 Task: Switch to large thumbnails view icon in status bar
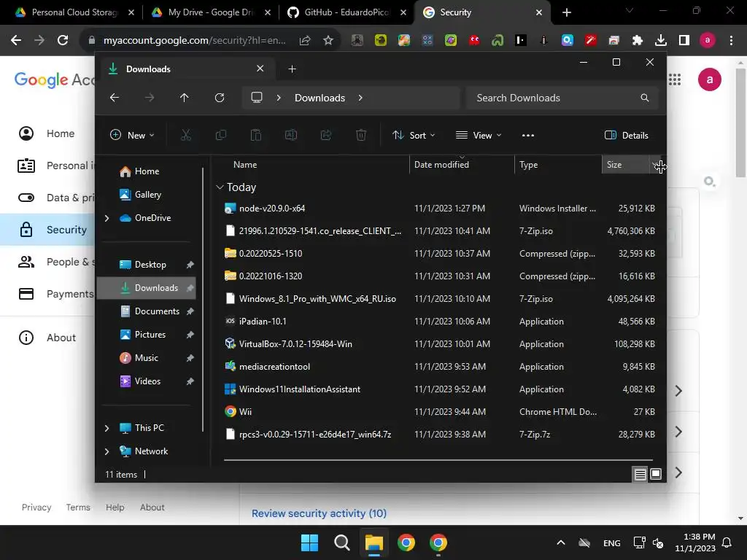656,474
